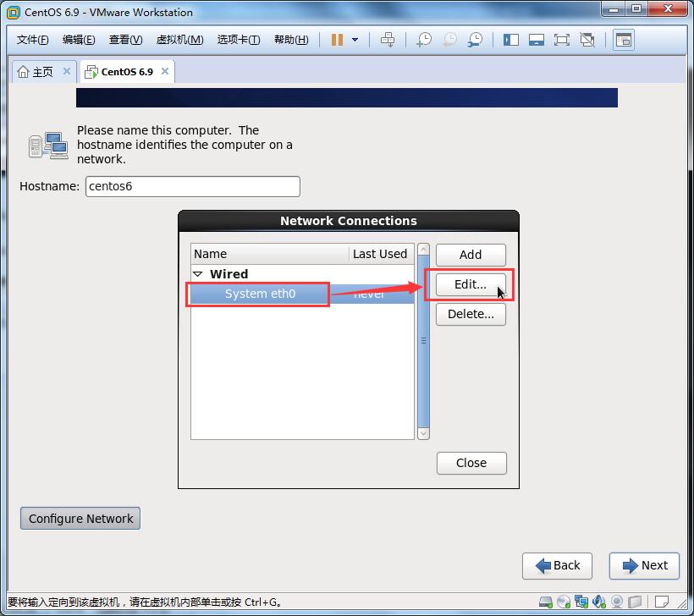Collapse the Wired connections group
694x616 pixels.
pos(198,274)
